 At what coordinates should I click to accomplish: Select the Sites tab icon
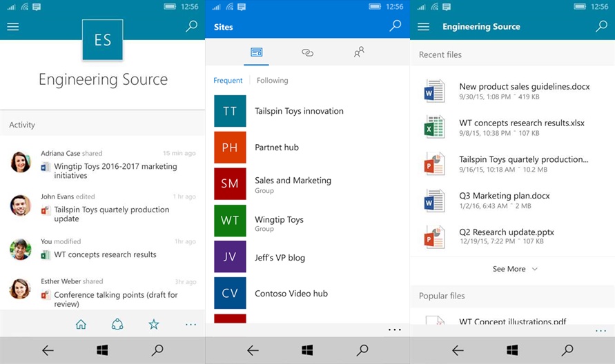(x=257, y=52)
